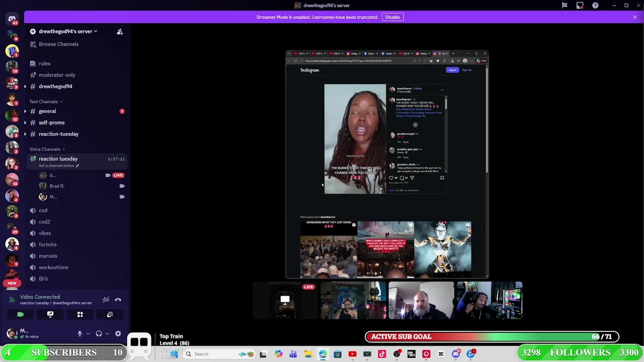Open the Discord inbox icon in title bar

[x=580, y=6]
